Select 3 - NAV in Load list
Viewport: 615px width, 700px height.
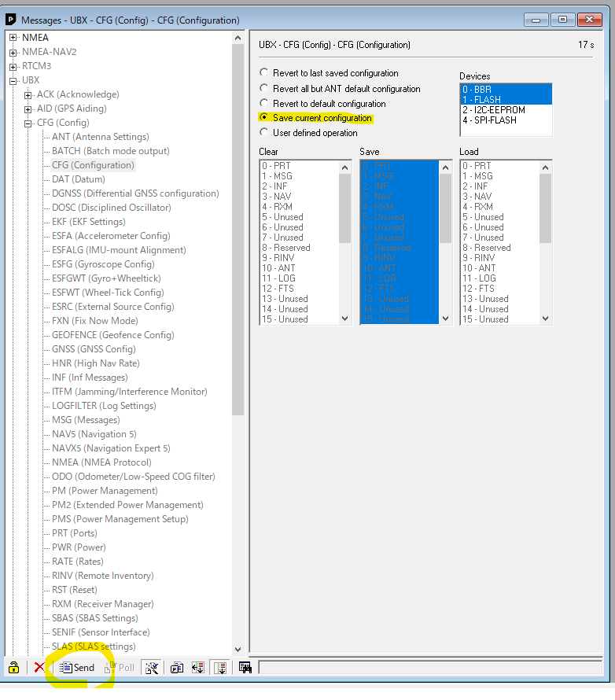coord(499,197)
